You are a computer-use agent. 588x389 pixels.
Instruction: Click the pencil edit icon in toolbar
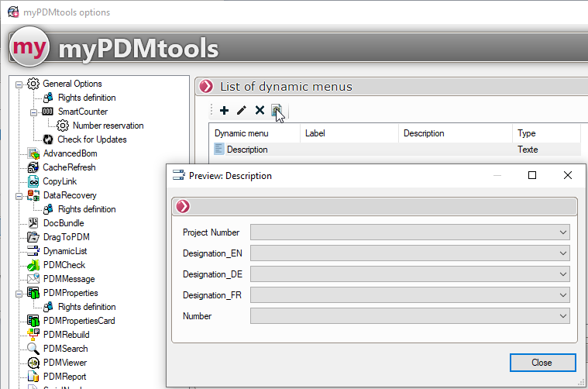click(x=242, y=111)
